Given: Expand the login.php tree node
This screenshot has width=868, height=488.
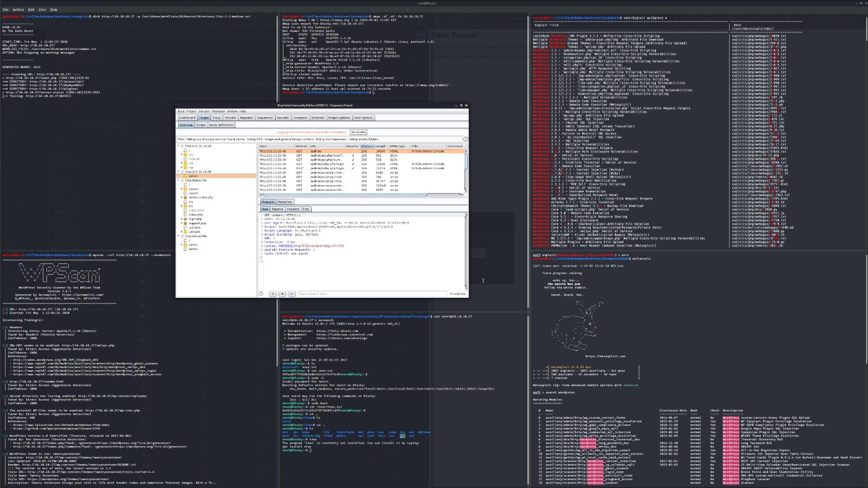Looking at the screenshot, I should pyautogui.click(x=182, y=219).
